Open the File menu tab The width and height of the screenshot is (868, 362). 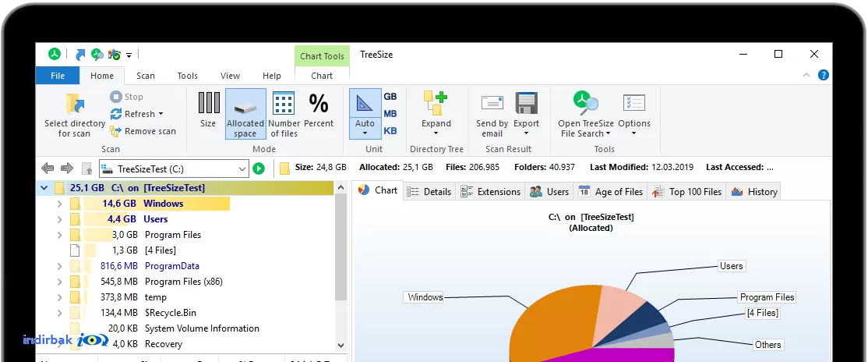click(x=58, y=76)
